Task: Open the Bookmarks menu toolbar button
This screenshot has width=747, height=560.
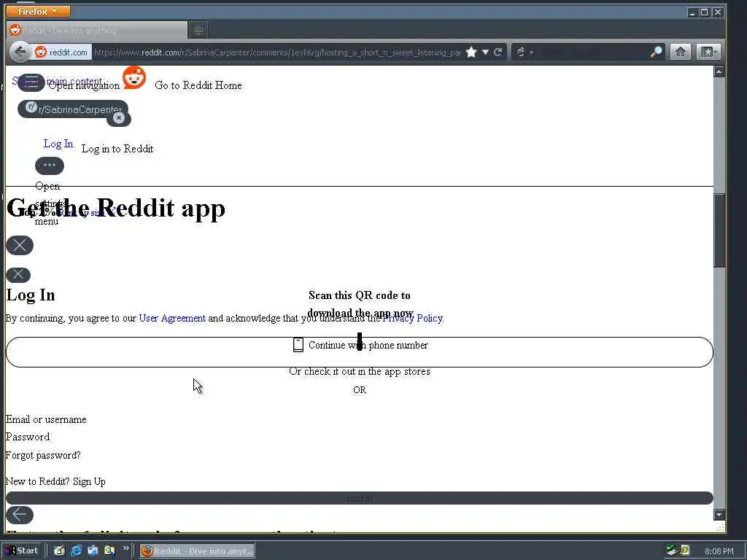Action: (708, 52)
